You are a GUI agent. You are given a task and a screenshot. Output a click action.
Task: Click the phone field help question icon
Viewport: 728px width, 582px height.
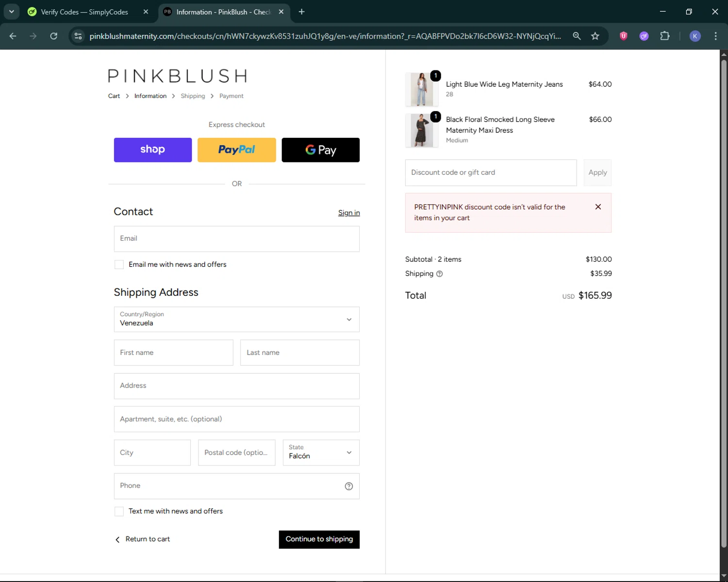click(x=348, y=486)
